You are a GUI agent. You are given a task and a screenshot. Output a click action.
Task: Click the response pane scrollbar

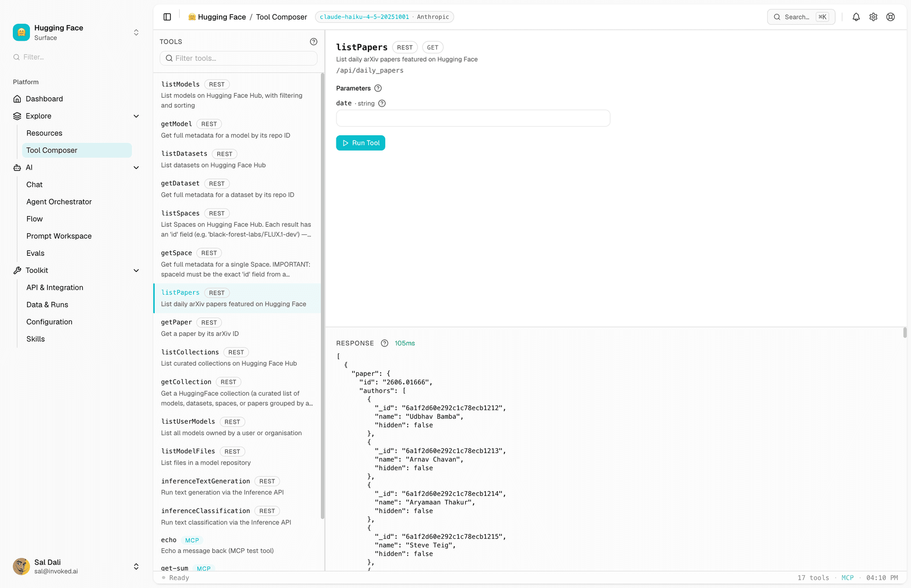[905, 333]
